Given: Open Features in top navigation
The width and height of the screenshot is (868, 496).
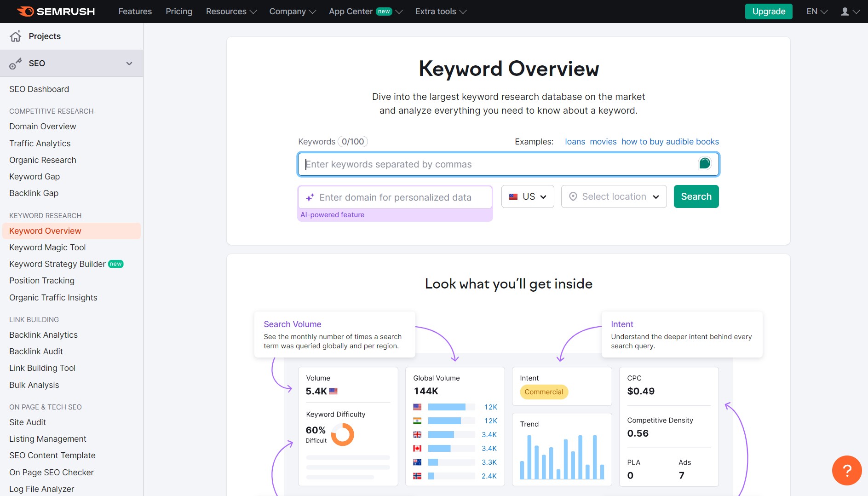Looking at the screenshot, I should coord(135,12).
